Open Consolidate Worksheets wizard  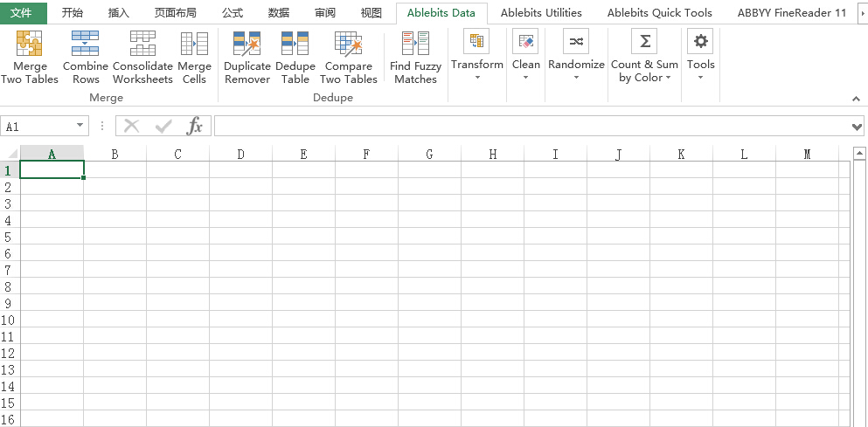coord(142,58)
